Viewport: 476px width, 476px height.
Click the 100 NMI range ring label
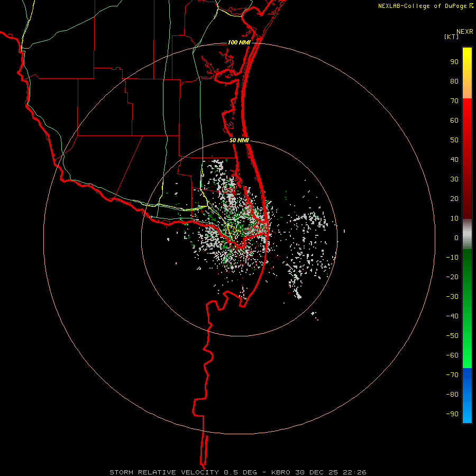[239, 42]
